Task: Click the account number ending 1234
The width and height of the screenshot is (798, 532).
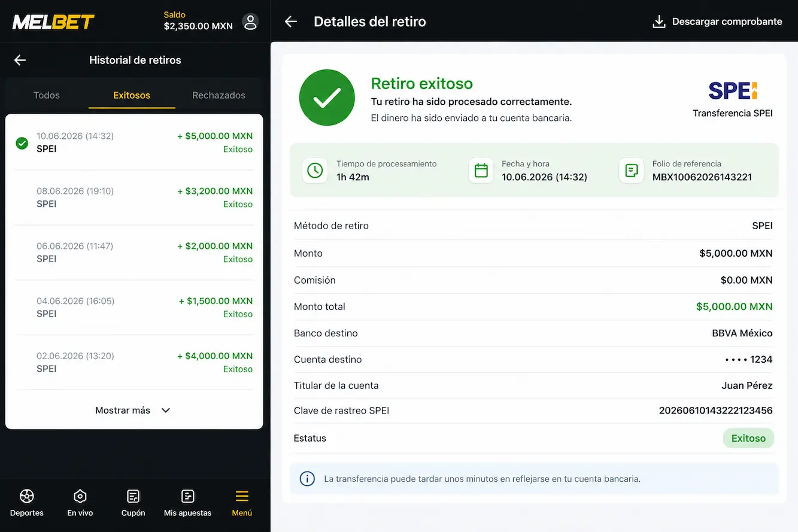Action: pyautogui.click(x=748, y=360)
